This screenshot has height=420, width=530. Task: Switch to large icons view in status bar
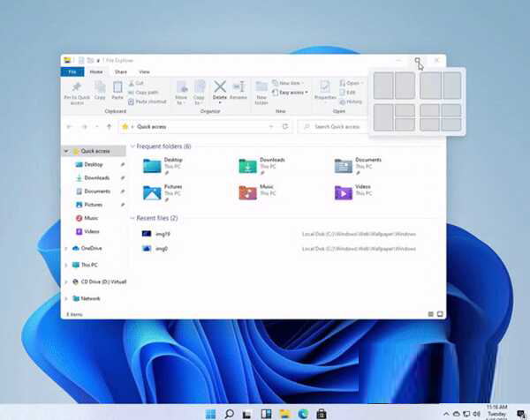(439, 313)
